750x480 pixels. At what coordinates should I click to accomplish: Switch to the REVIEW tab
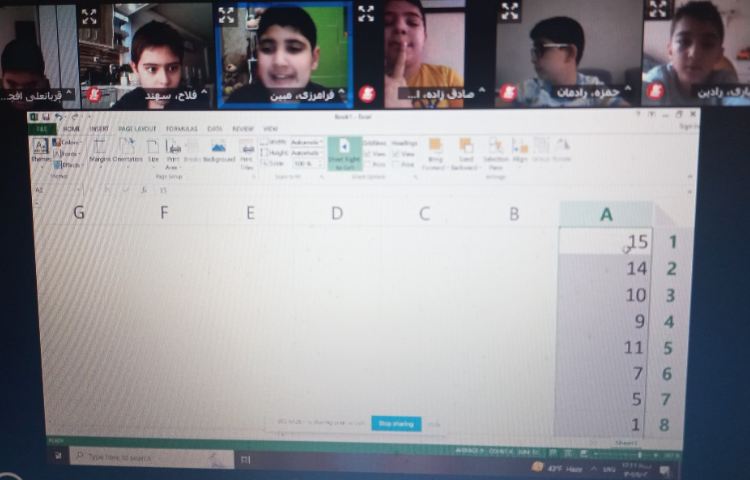[x=243, y=129]
